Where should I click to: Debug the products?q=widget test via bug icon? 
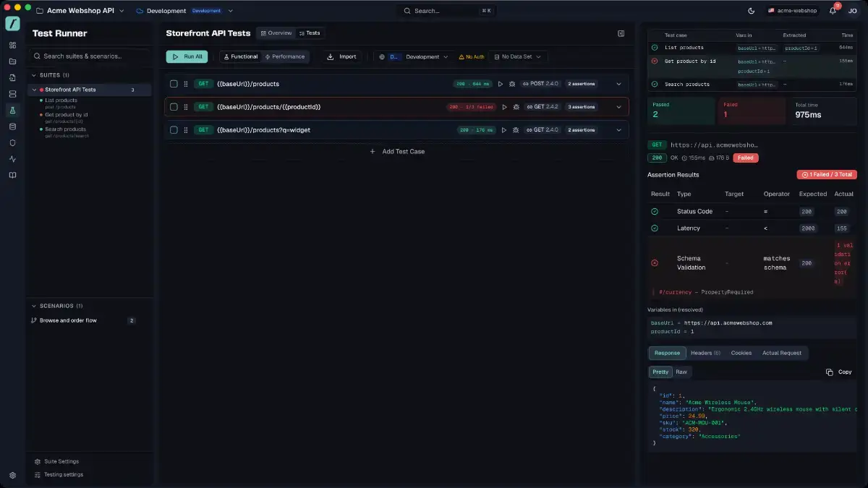click(x=516, y=130)
